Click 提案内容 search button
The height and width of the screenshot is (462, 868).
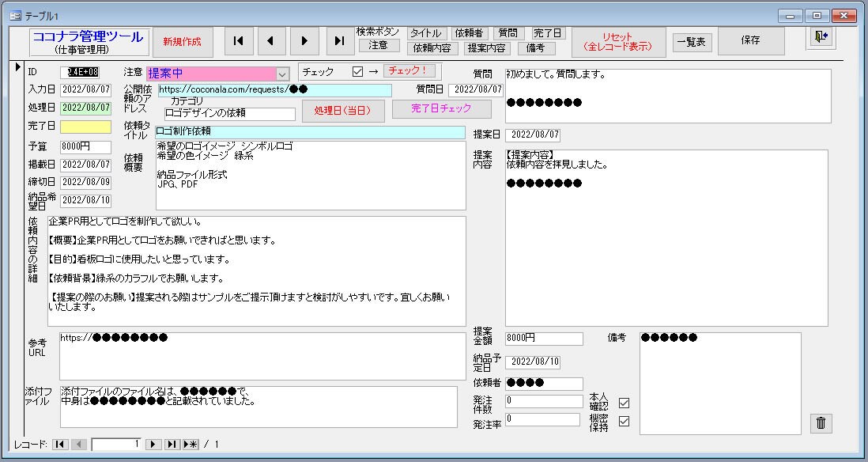click(487, 48)
